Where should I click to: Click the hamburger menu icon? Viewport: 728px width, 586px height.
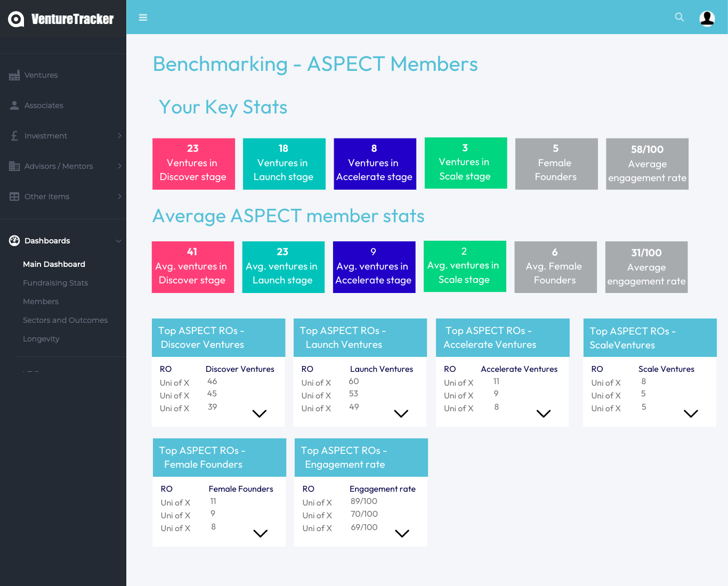(x=143, y=18)
